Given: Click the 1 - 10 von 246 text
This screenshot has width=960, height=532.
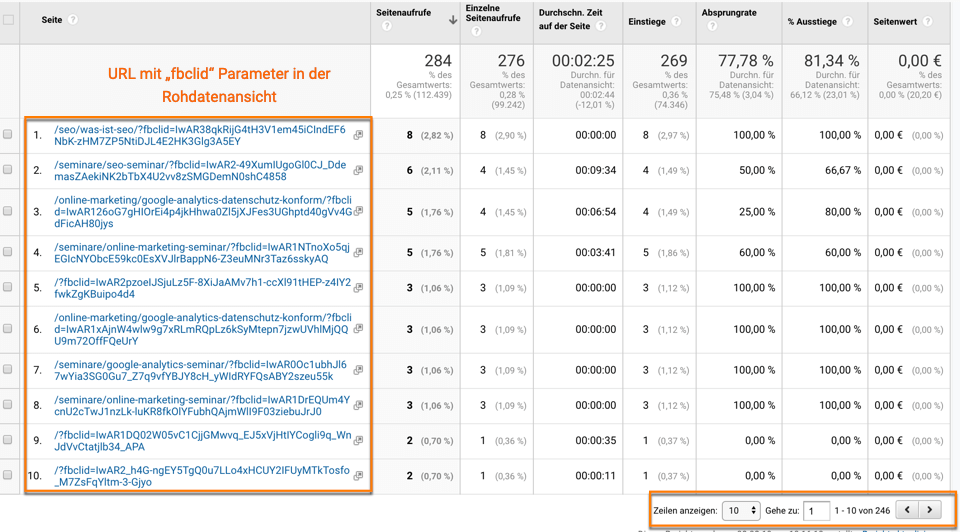Looking at the screenshot, I should click(862, 511).
